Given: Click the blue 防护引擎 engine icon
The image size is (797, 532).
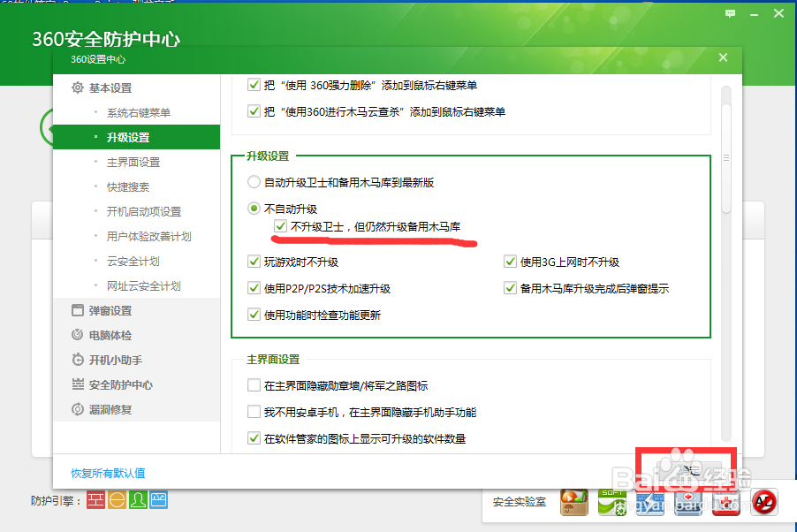Looking at the screenshot, I should click(x=158, y=500).
